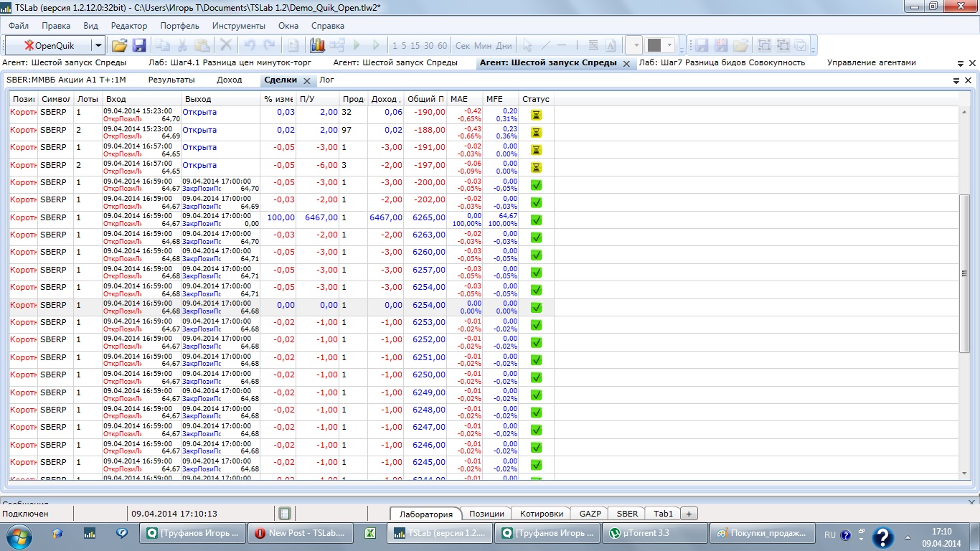The image size is (980, 551).
Task: Switch to the Котировки bottom tab
Action: [541, 514]
